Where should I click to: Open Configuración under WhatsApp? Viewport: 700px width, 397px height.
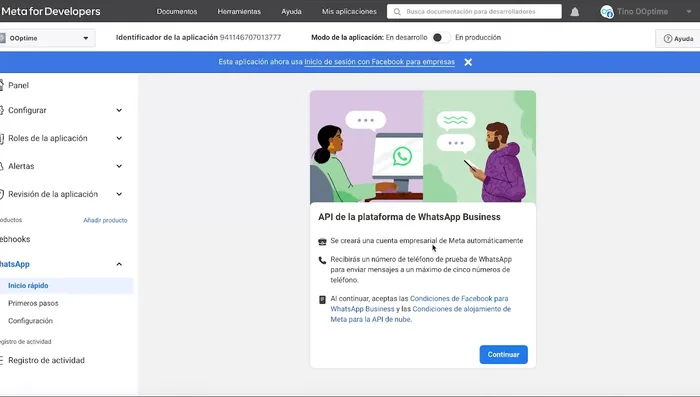pos(30,321)
